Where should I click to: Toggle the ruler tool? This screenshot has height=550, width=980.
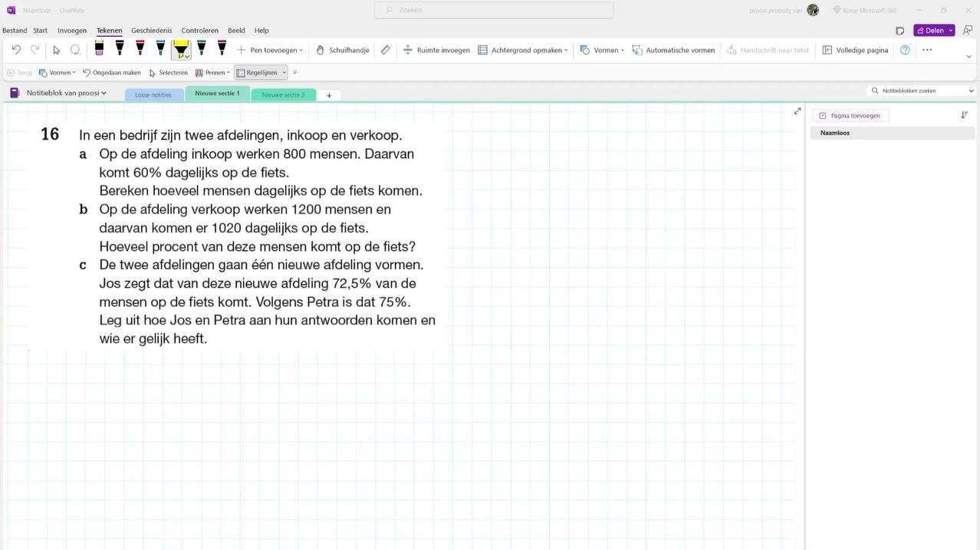(x=386, y=50)
